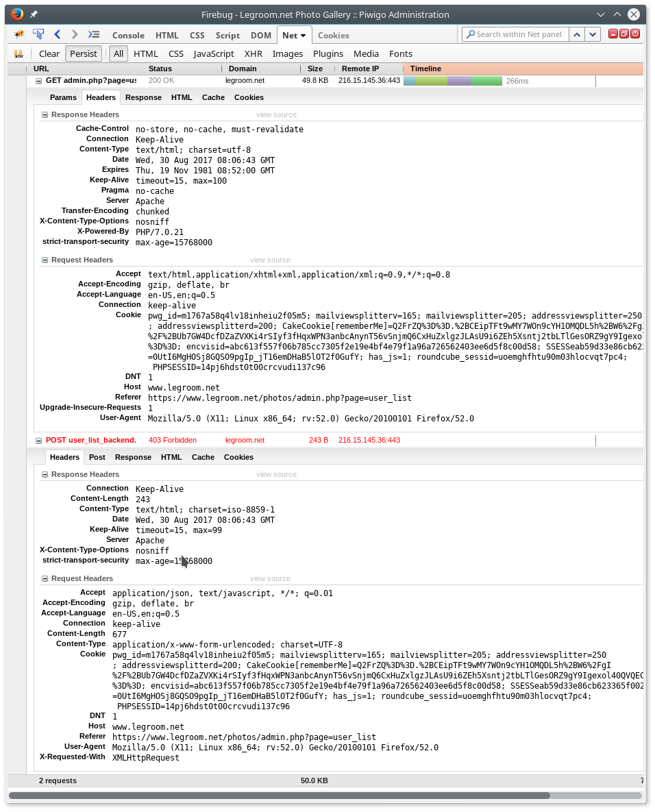Switch to the Console panel
Image resolution: width=655 pixels, height=812 pixels.
point(128,36)
